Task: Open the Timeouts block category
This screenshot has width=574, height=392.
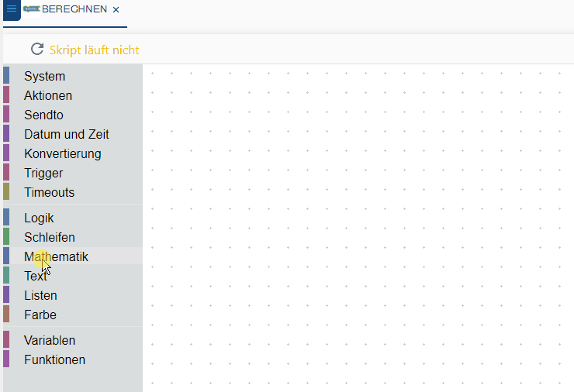Action: click(73, 192)
